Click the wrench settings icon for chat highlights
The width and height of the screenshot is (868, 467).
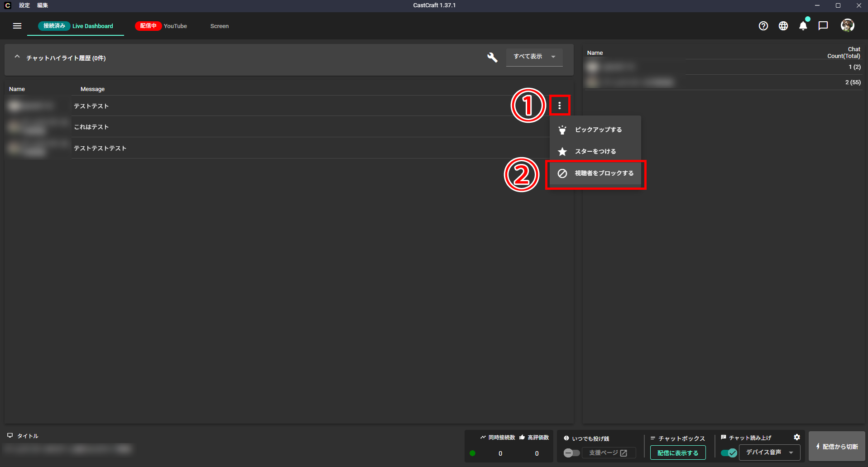click(x=492, y=57)
